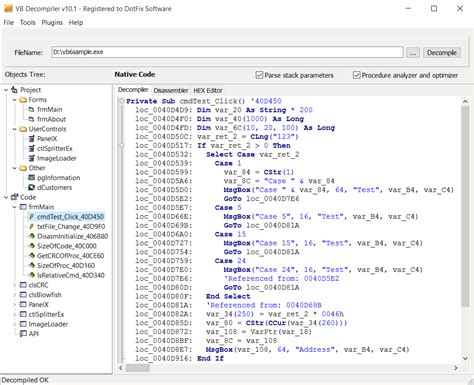Click the Decompile button
The width and height of the screenshot is (474, 385).
point(442,52)
